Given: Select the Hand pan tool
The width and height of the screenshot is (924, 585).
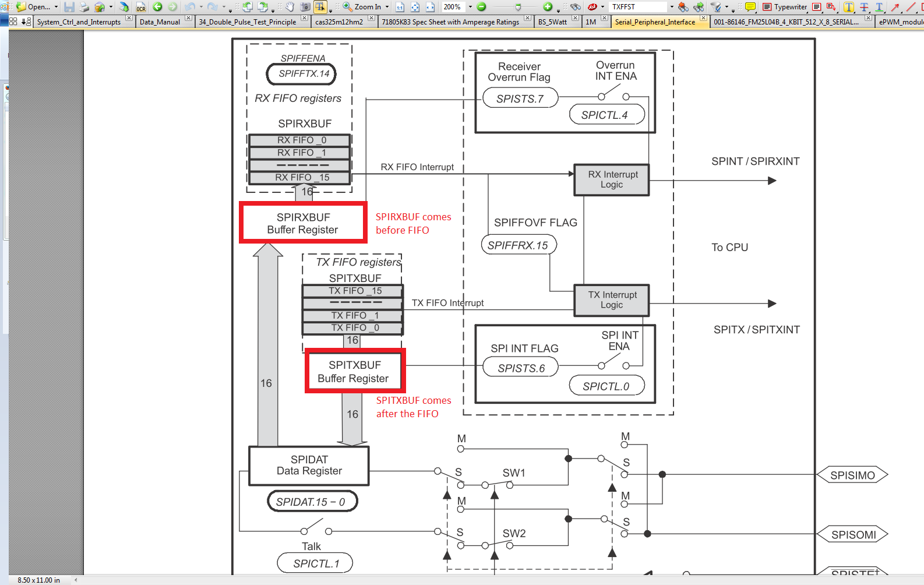Looking at the screenshot, I should pyautogui.click(x=290, y=7).
